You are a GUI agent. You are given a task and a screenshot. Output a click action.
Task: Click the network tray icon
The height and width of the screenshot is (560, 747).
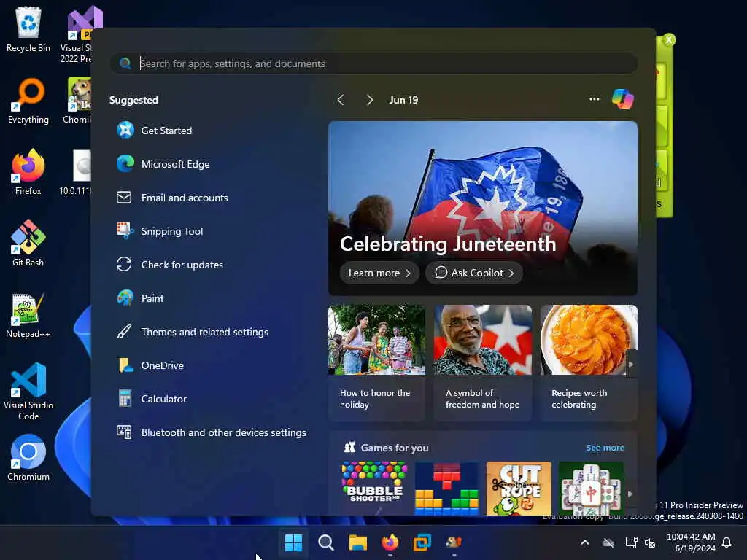631,542
